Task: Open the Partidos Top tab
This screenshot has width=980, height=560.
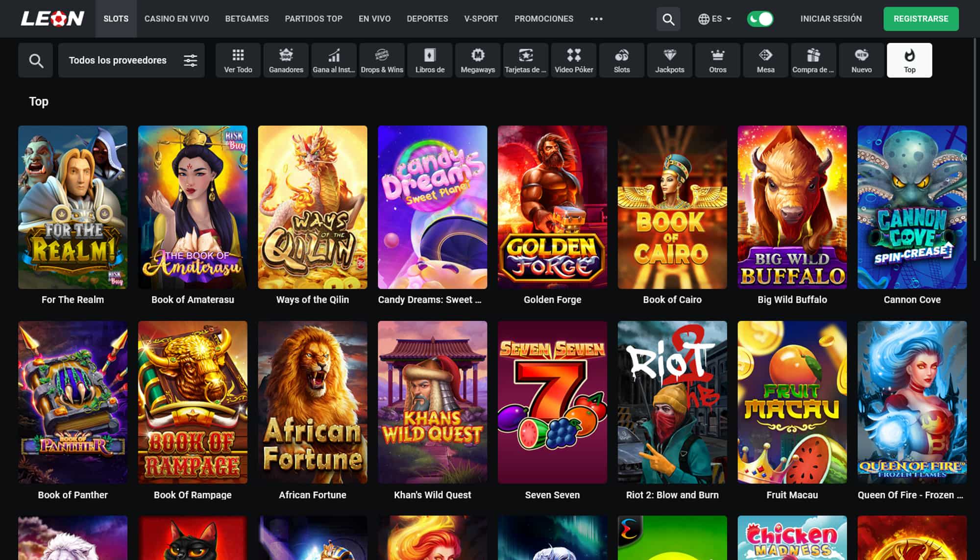Action: point(314,19)
